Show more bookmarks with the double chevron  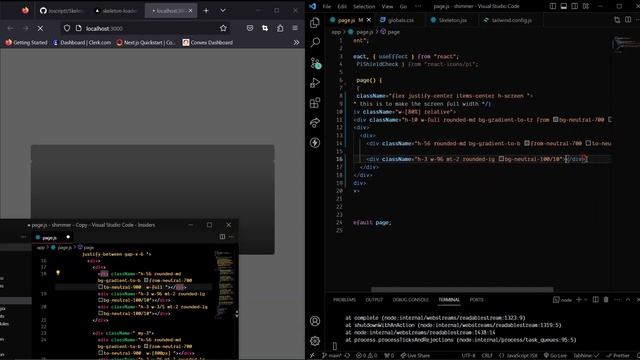point(296,42)
